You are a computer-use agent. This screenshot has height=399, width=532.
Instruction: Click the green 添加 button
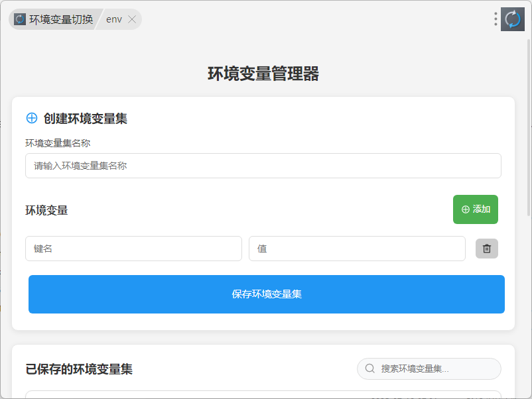pyautogui.click(x=476, y=209)
